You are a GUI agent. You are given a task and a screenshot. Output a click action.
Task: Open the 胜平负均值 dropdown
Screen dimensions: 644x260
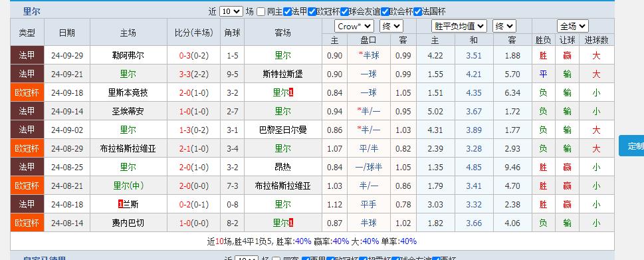pos(459,27)
